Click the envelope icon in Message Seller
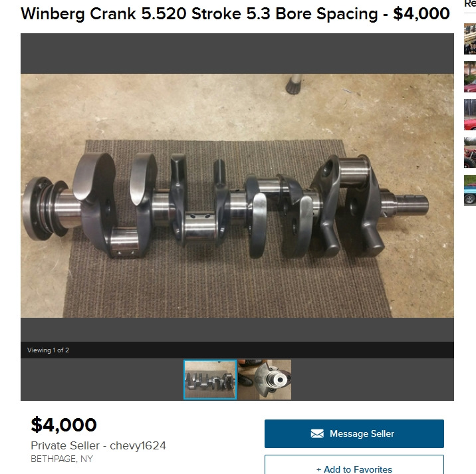This screenshot has height=474, width=476. 317,433
